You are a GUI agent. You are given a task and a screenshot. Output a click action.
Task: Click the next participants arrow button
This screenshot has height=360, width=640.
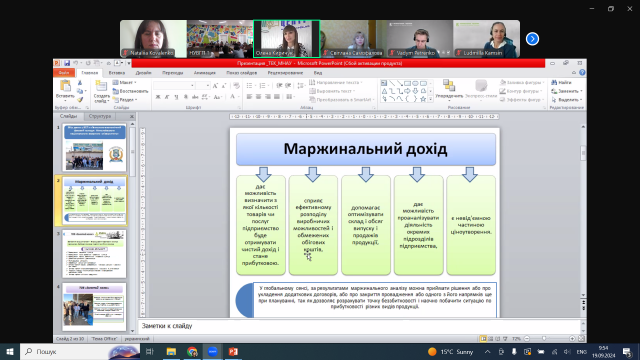click(x=532, y=39)
